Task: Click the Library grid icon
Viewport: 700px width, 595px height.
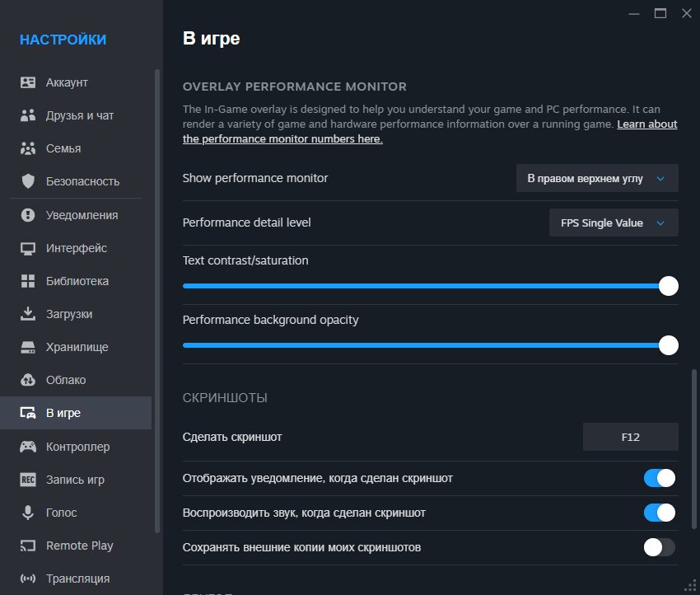Action: tap(28, 281)
